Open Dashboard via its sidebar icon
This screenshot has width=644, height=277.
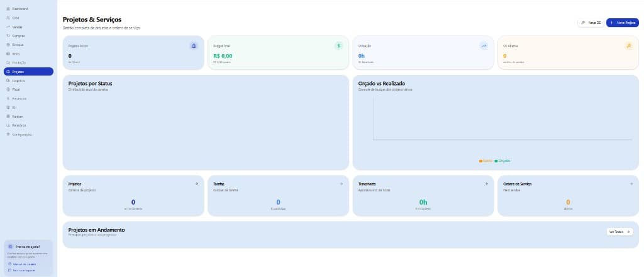(x=8, y=9)
